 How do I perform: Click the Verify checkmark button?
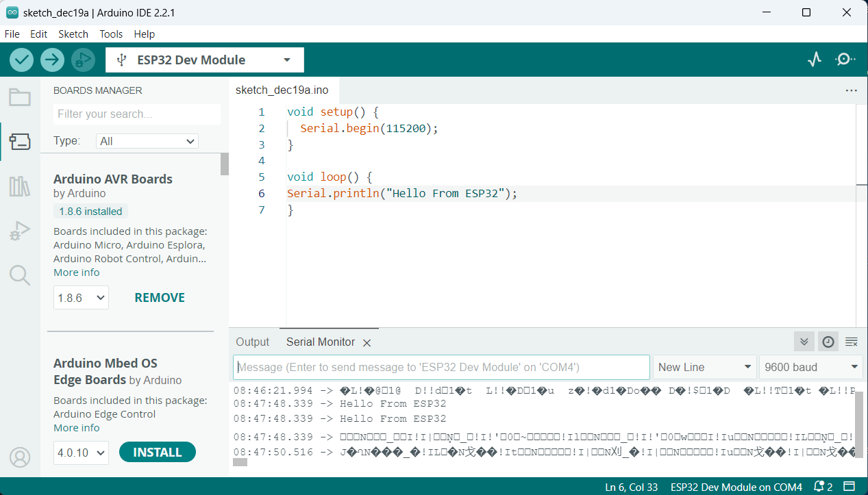point(22,60)
